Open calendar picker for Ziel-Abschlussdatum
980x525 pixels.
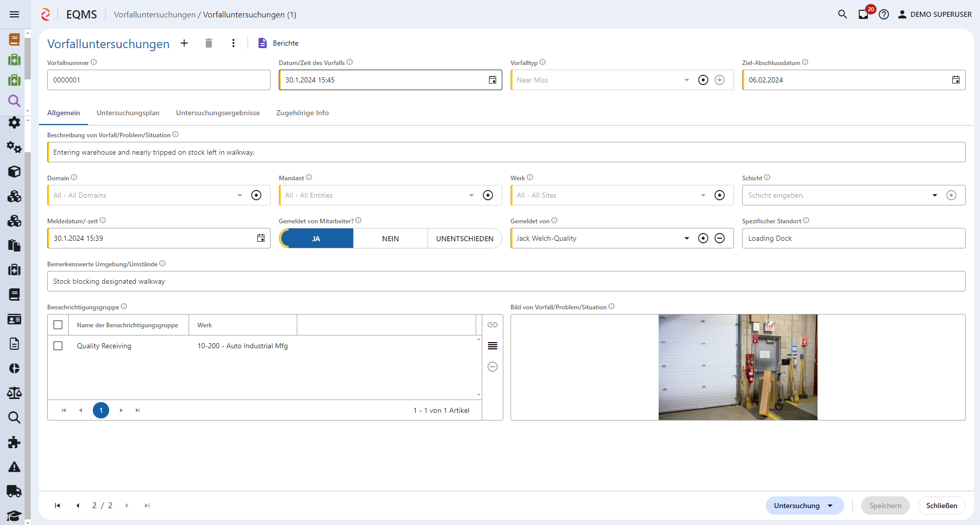tap(956, 80)
